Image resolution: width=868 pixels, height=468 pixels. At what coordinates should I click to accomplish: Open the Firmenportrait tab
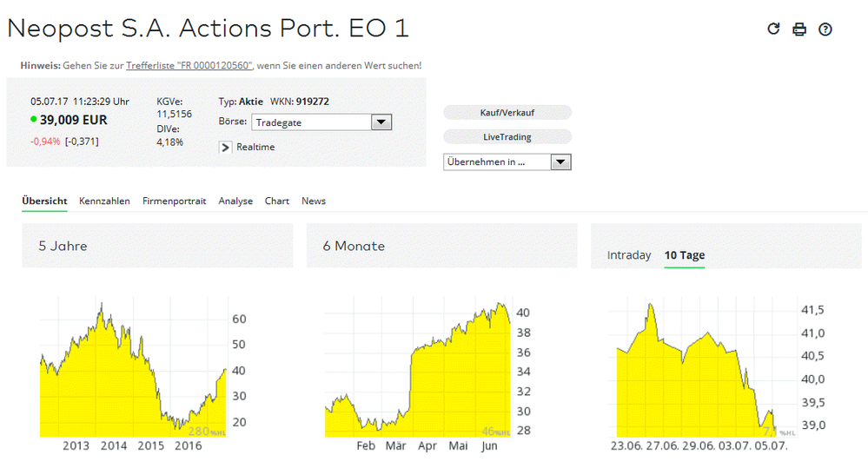point(174,201)
